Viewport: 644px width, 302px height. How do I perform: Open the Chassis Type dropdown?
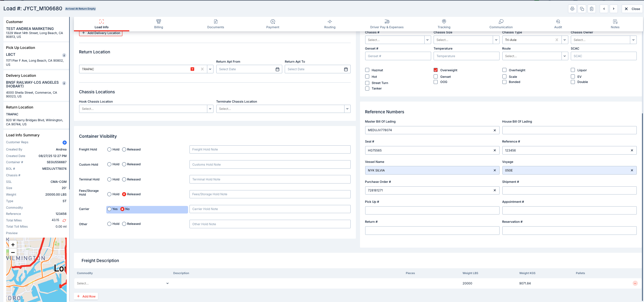(x=565, y=40)
